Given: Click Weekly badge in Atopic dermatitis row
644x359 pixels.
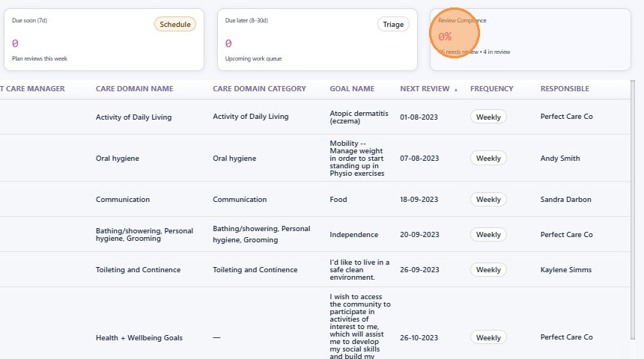Looking at the screenshot, I should pos(488,117).
